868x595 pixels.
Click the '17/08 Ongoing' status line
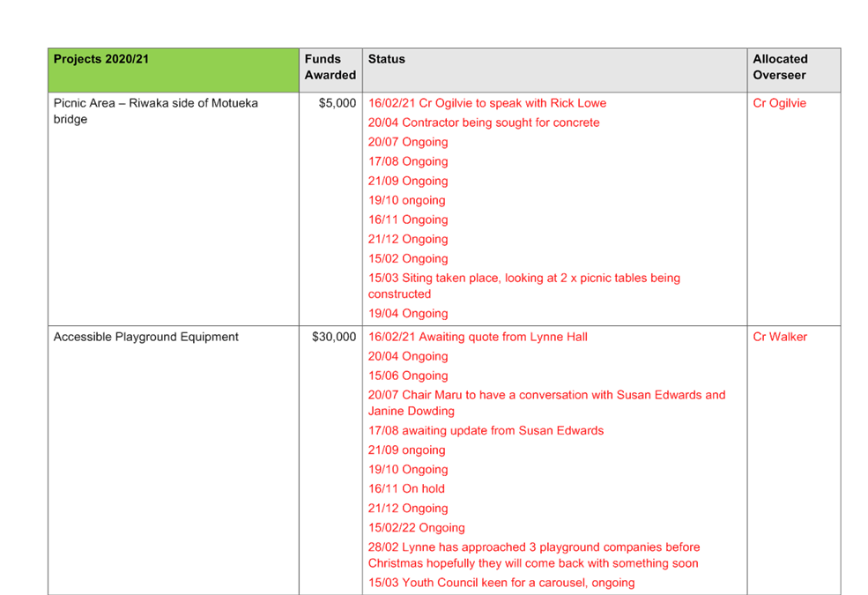[408, 161]
